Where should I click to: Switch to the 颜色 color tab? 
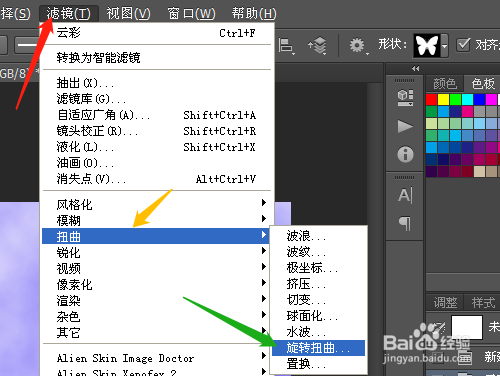tap(445, 84)
